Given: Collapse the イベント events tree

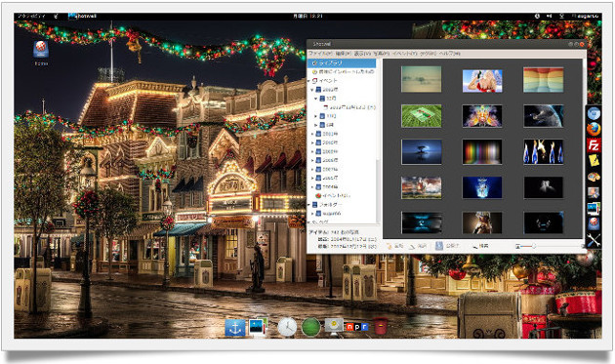Looking at the screenshot, I should pos(309,81).
